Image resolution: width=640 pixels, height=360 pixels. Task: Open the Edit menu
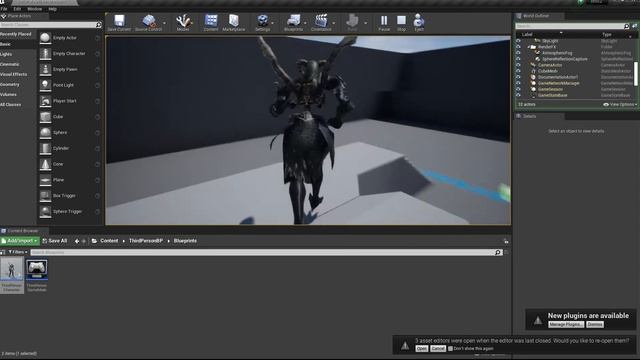pyautogui.click(x=17, y=9)
